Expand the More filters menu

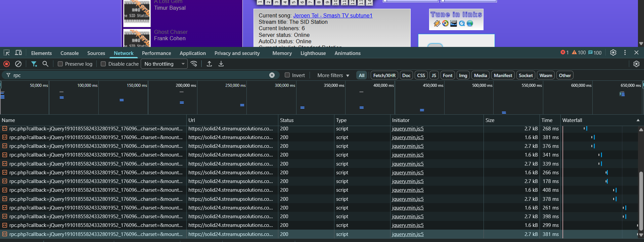333,75
